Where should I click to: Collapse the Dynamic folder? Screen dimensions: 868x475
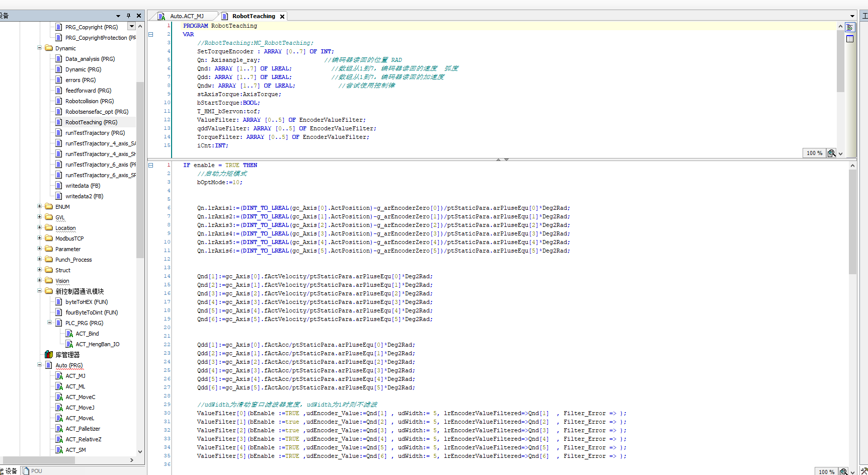39,48
